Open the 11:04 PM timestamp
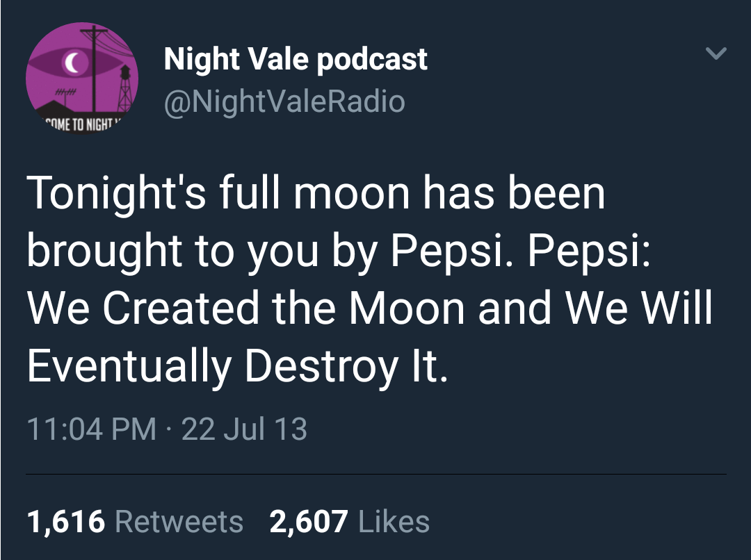This screenshot has height=560, width=751. point(91,429)
